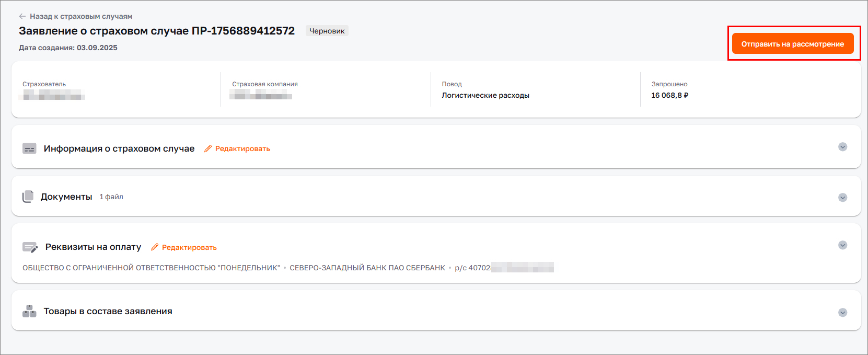Click the 'Документы' section heading

(x=66, y=197)
